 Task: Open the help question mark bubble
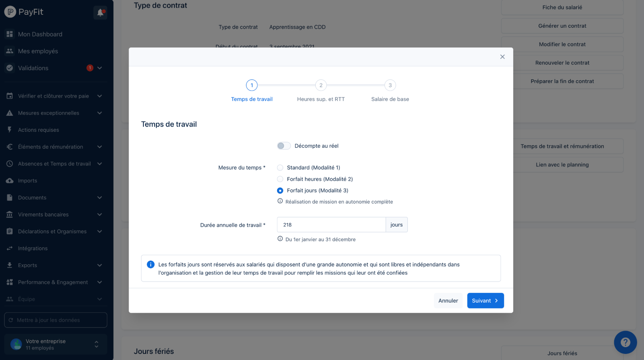coord(625,342)
